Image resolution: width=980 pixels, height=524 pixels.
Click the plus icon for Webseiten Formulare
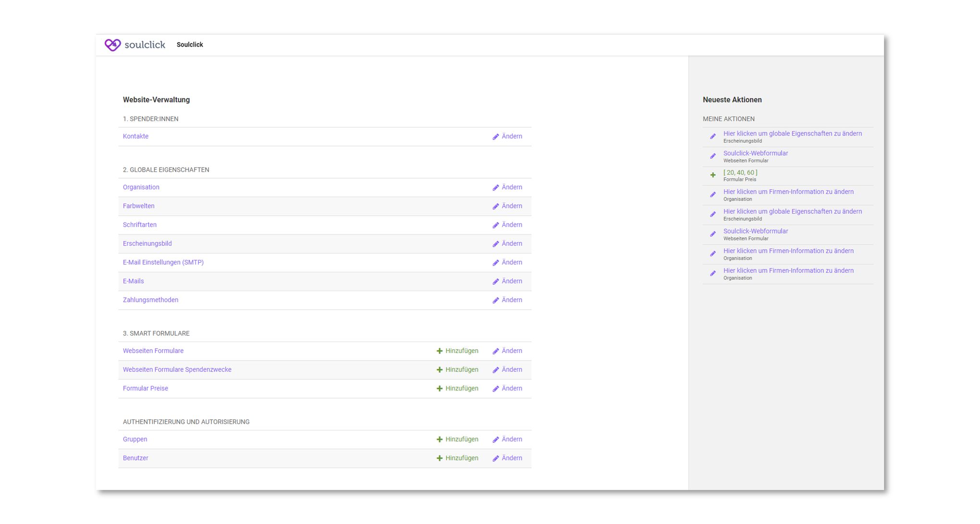tap(439, 351)
